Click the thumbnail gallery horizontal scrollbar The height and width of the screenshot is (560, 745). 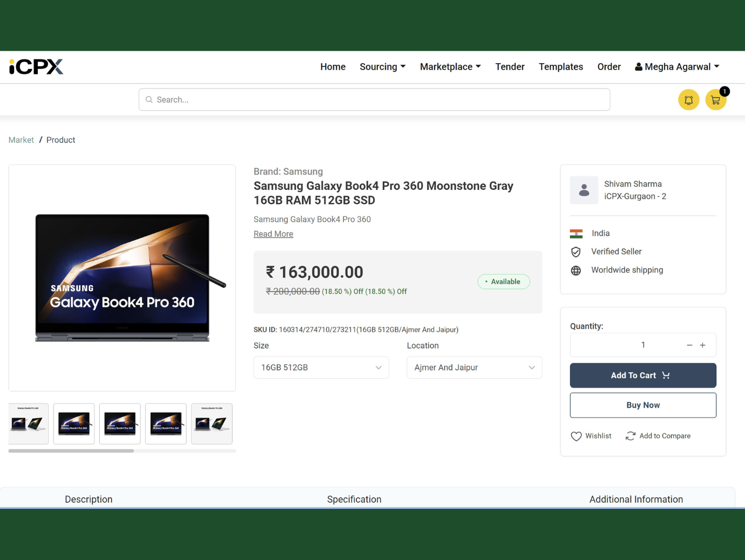pos(71,450)
